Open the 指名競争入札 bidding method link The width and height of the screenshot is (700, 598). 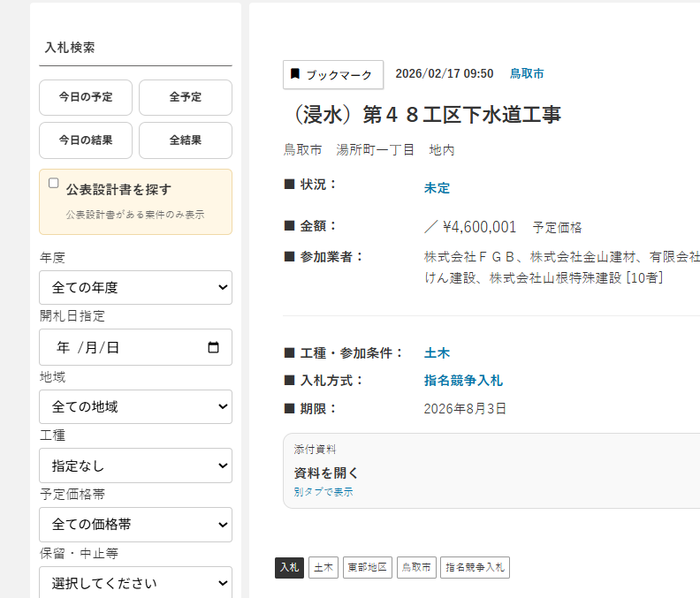tap(463, 381)
